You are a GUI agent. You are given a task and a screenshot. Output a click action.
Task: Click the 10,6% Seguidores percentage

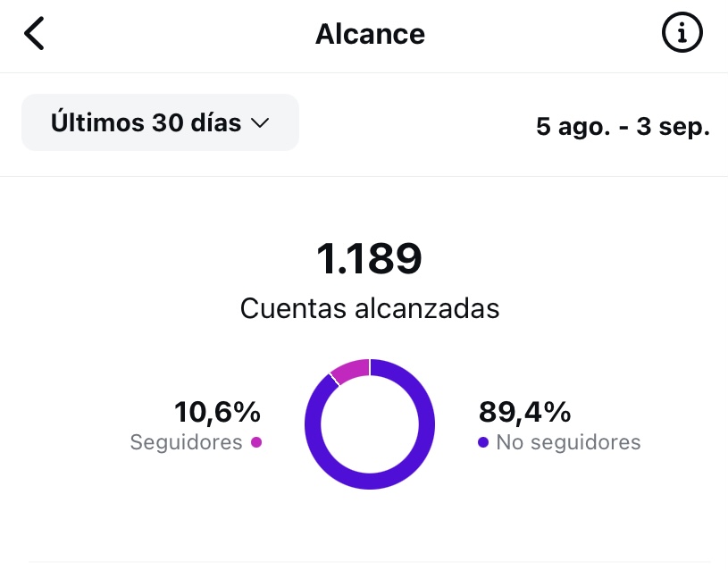tap(217, 413)
